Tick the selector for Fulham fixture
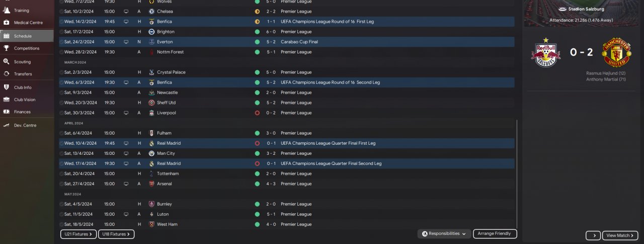The image size is (644, 244). click(61, 133)
